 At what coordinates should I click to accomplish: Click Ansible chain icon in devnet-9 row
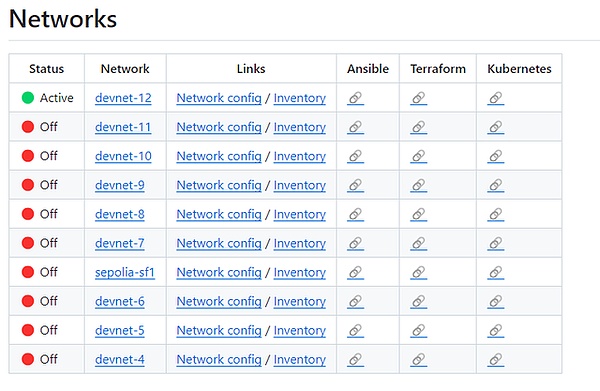[x=355, y=185]
